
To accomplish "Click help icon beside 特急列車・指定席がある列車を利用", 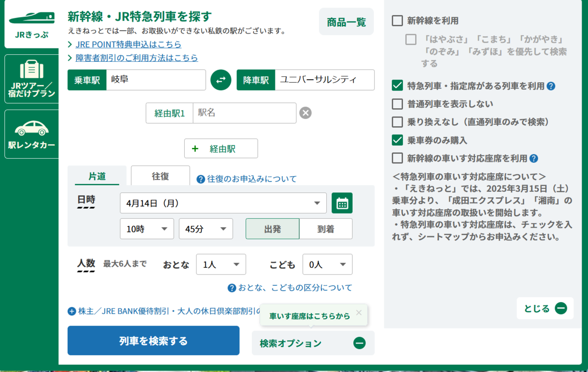I will [x=551, y=86].
